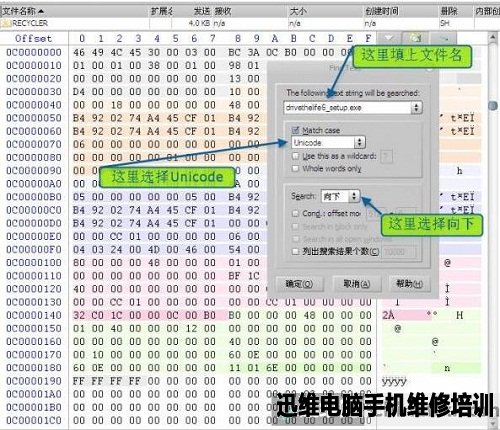The width and height of the screenshot is (500, 430).
Task: Expand the search string history dropdown
Action: [416, 108]
